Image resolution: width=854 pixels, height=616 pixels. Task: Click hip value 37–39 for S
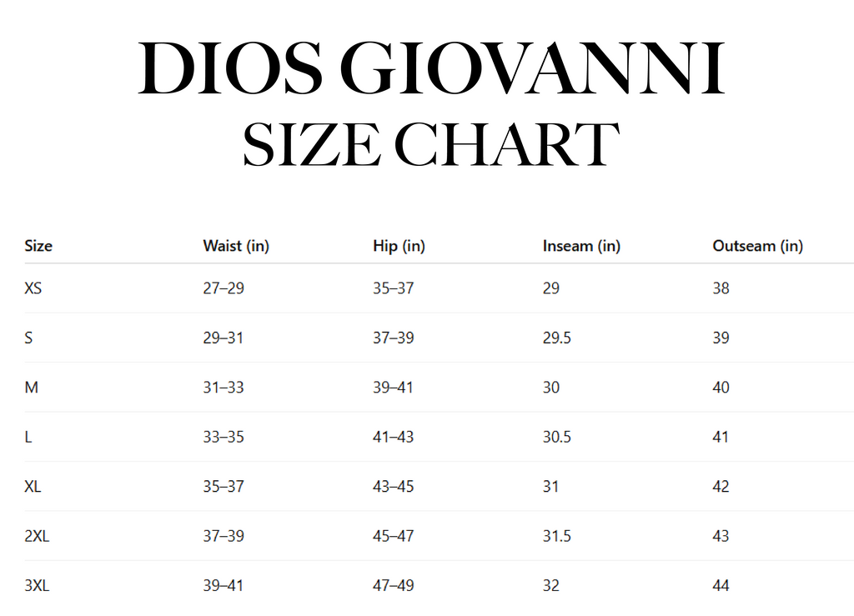coord(394,338)
